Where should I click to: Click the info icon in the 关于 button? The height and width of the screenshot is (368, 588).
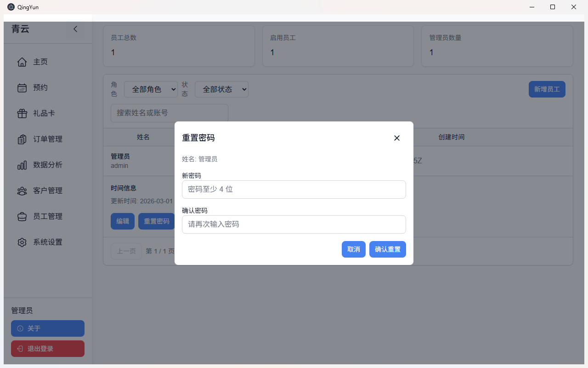(20, 328)
